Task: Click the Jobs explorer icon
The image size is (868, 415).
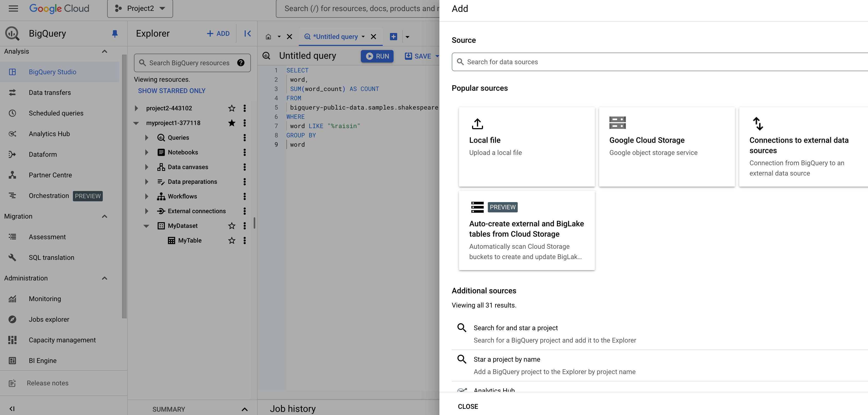Action: click(x=12, y=319)
